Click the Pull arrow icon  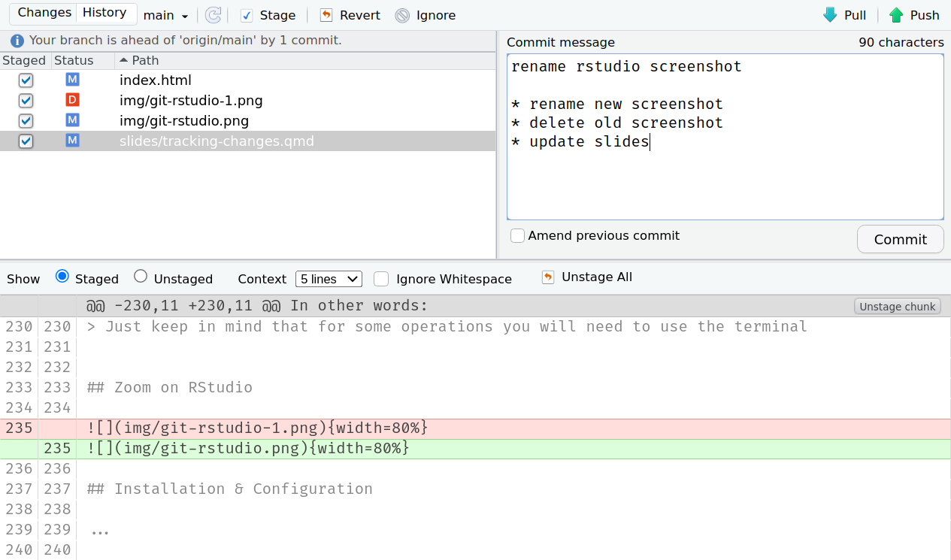(x=830, y=15)
